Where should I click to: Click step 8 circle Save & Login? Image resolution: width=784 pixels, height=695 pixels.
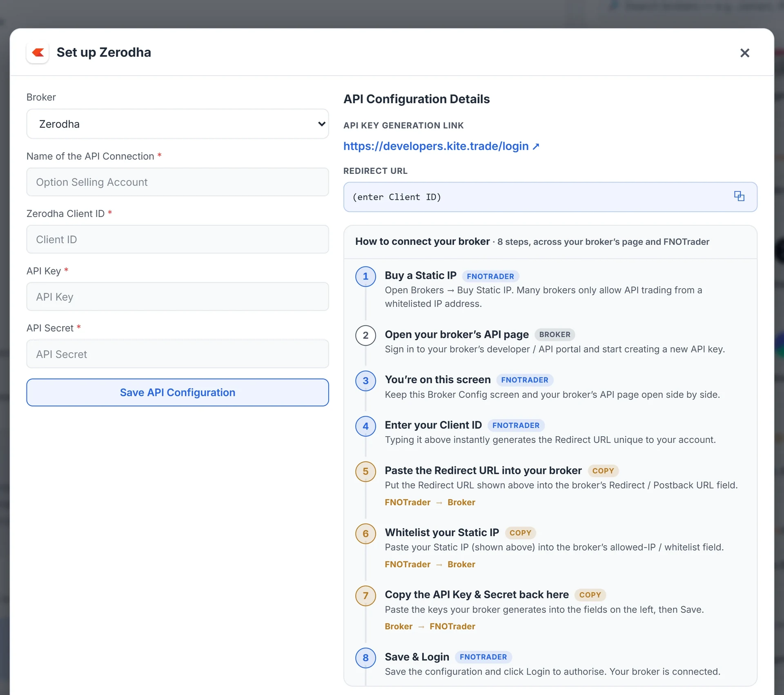pos(365,657)
